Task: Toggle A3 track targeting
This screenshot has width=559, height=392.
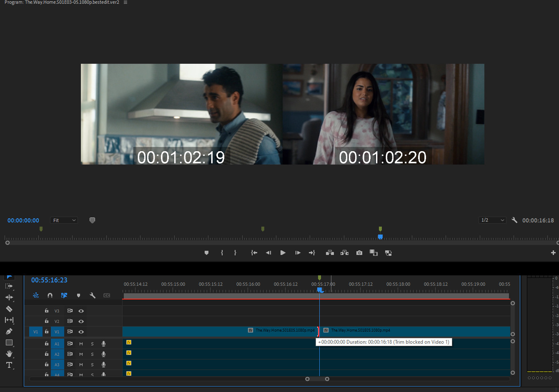Action: tap(57, 365)
